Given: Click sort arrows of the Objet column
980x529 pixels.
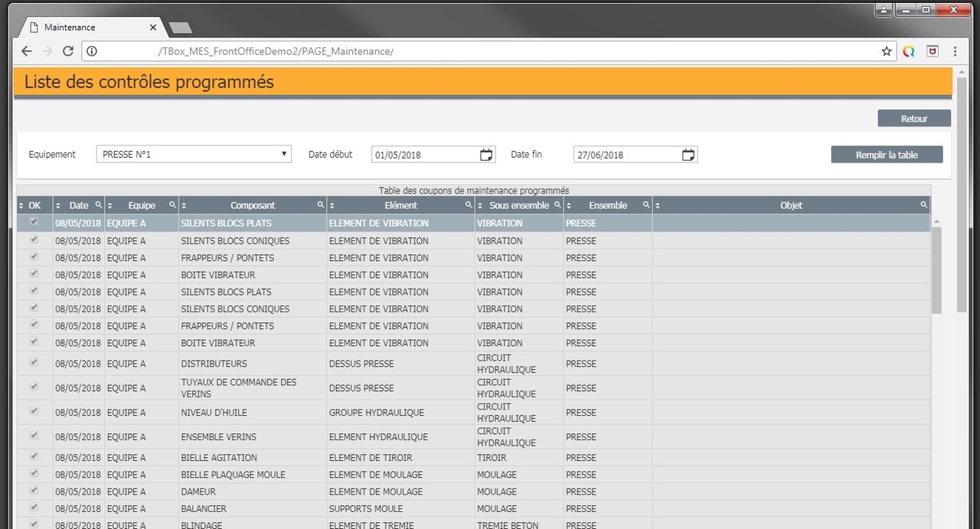Looking at the screenshot, I should [658, 205].
